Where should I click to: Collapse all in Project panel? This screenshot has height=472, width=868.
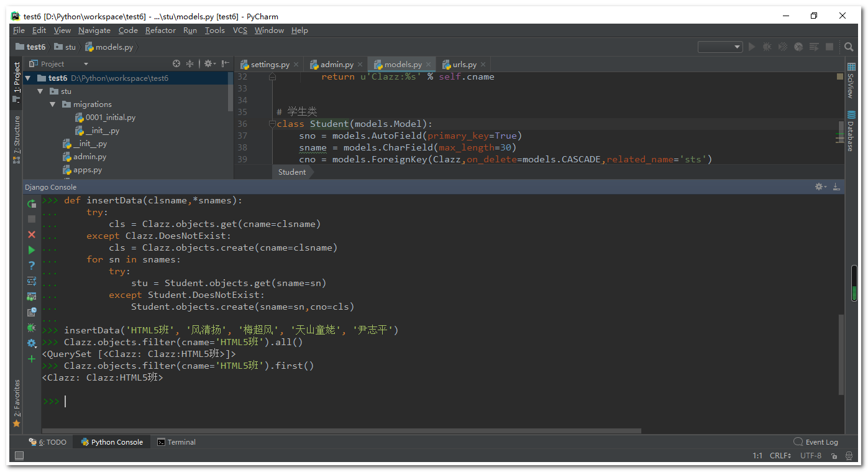click(x=190, y=63)
